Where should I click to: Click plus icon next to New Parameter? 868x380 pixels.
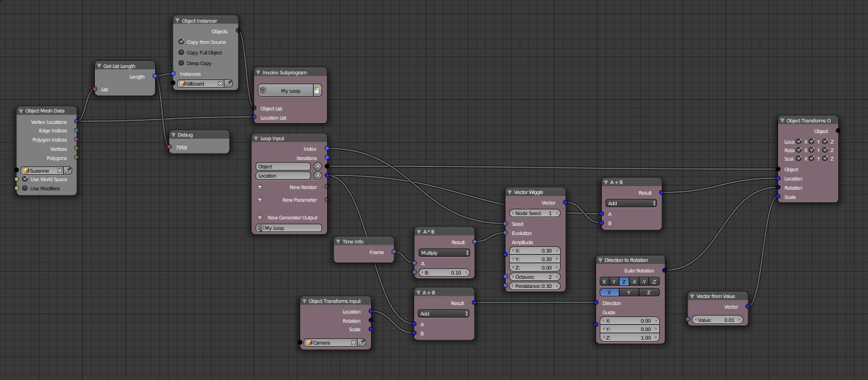click(x=260, y=200)
